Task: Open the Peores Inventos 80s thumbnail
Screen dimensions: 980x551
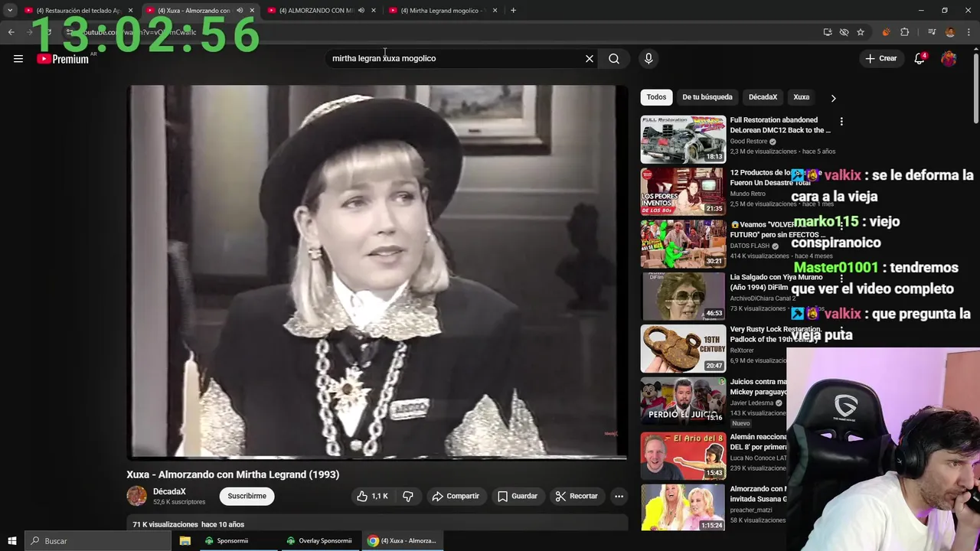Action: [683, 191]
